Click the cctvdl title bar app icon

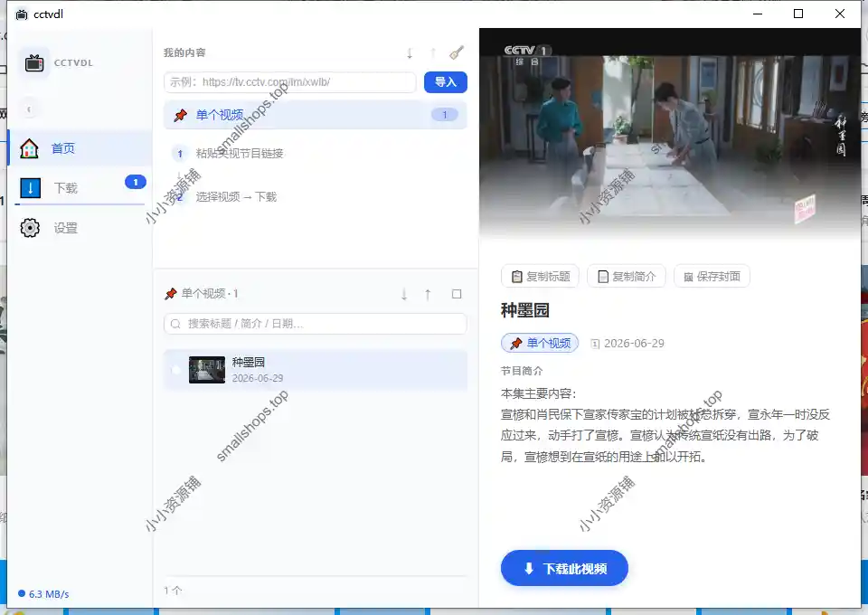22,14
